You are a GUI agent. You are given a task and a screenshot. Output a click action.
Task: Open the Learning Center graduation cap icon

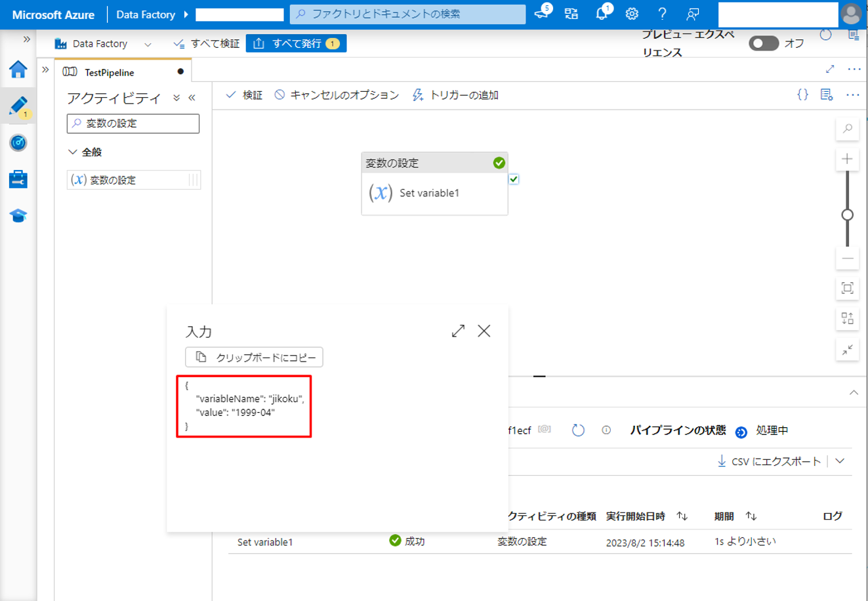pos(18,216)
